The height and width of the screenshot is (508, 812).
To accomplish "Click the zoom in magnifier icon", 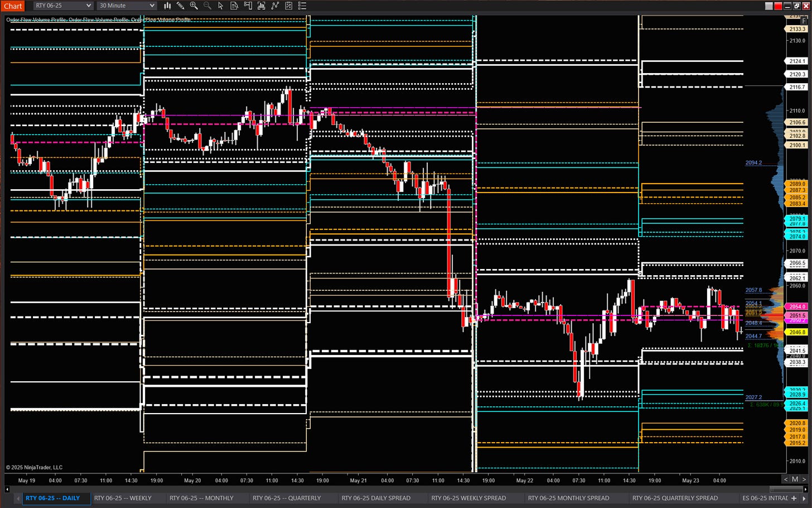I will (x=194, y=6).
